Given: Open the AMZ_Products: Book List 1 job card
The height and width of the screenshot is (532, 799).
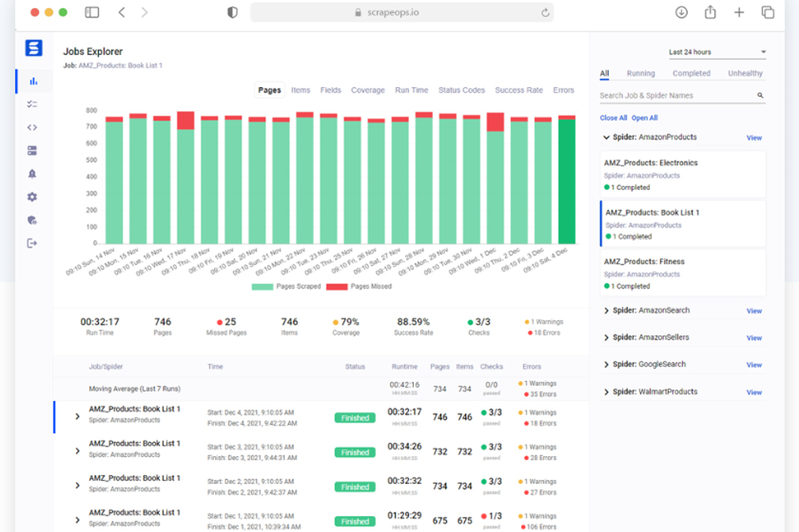Looking at the screenshot, I should (683, 224).
